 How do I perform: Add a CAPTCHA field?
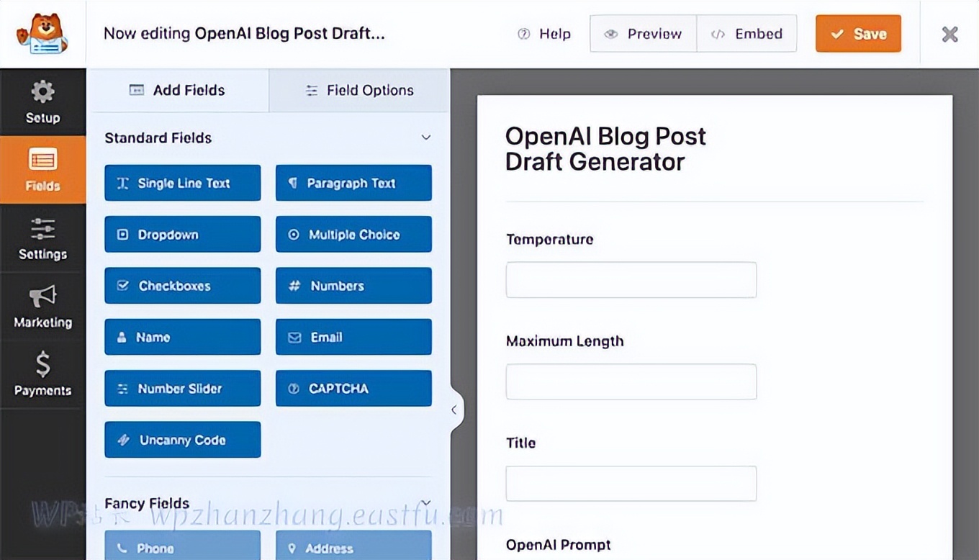point(353,388)
